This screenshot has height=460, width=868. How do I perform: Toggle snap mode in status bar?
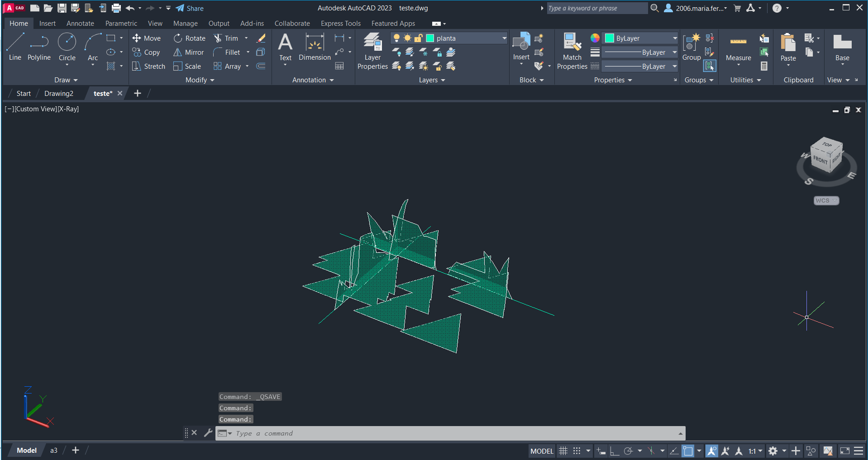pos(577,451)
